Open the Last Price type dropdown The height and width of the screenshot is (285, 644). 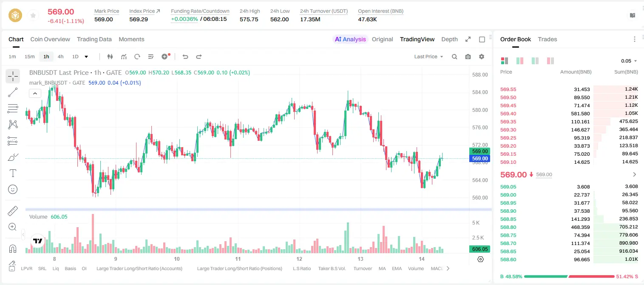[428, 57]
